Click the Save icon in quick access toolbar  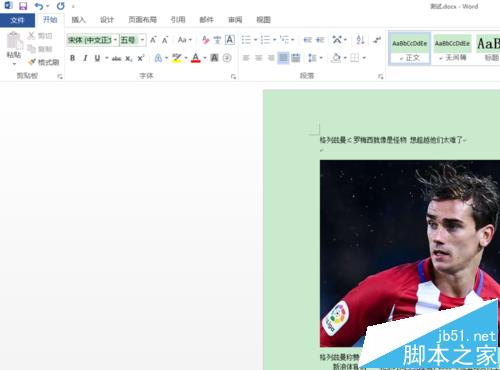pyautogui.click(x=23, y=6)
